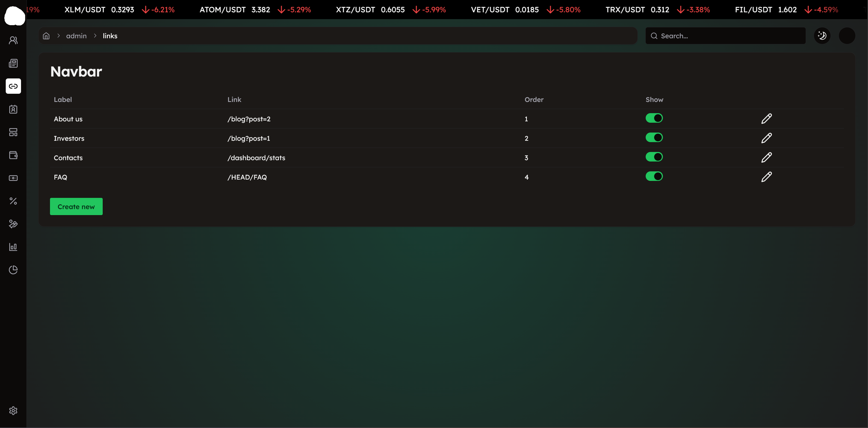Disable Show toggle for About us
868x428 pixels.
[x=654, y=118]
